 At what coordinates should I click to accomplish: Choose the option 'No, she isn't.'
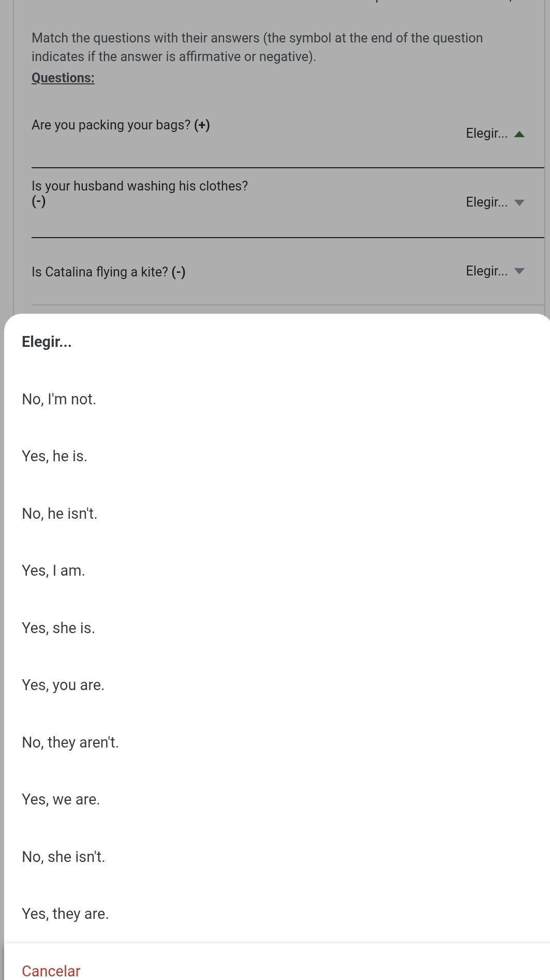[64, 857]
